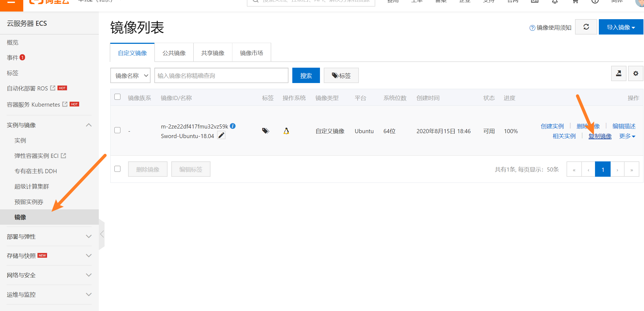
Task: Click the info icon next to image ID
Action: point(233,126)
